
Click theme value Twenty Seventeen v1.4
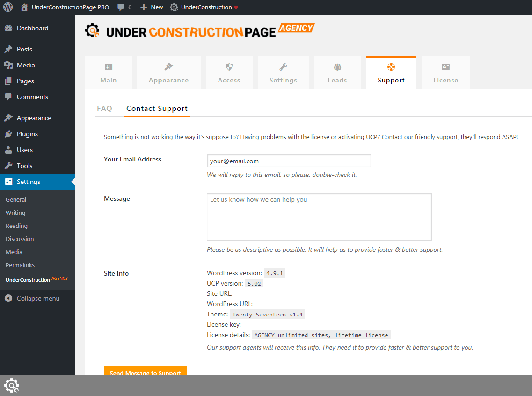click(x=267, y=315)
